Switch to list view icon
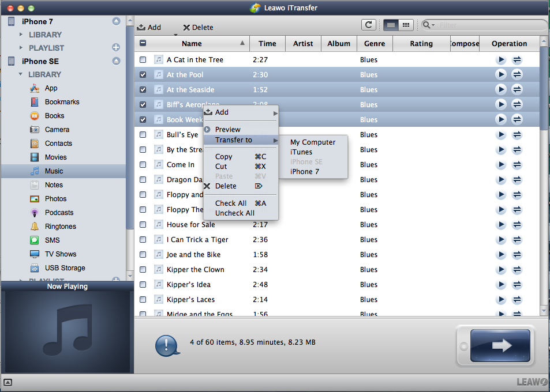 (391, 25)
